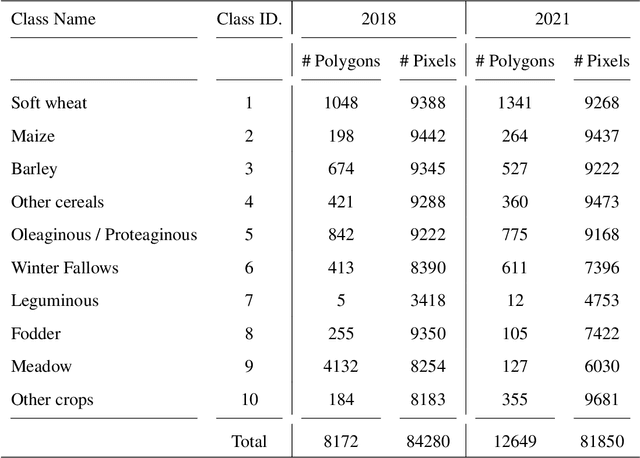Select the total pixel count 84280
The height and width of the screenshot is (458, 640).
pyautogui.click(x=428, y=440)
